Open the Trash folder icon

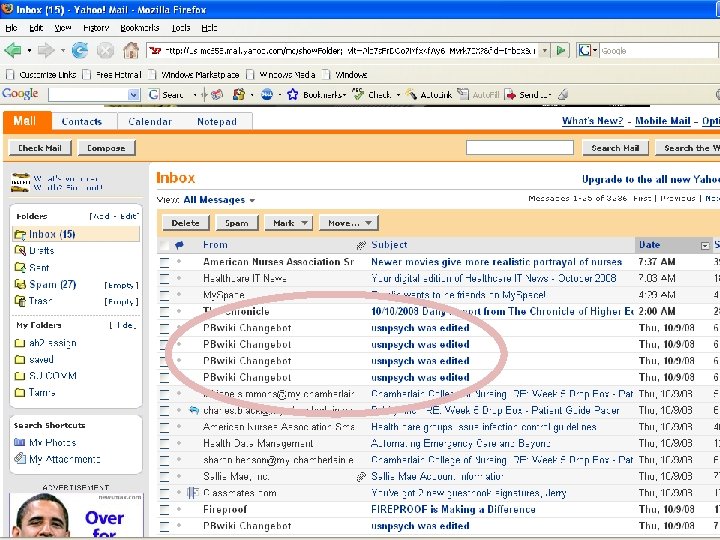tap(20, 301)
